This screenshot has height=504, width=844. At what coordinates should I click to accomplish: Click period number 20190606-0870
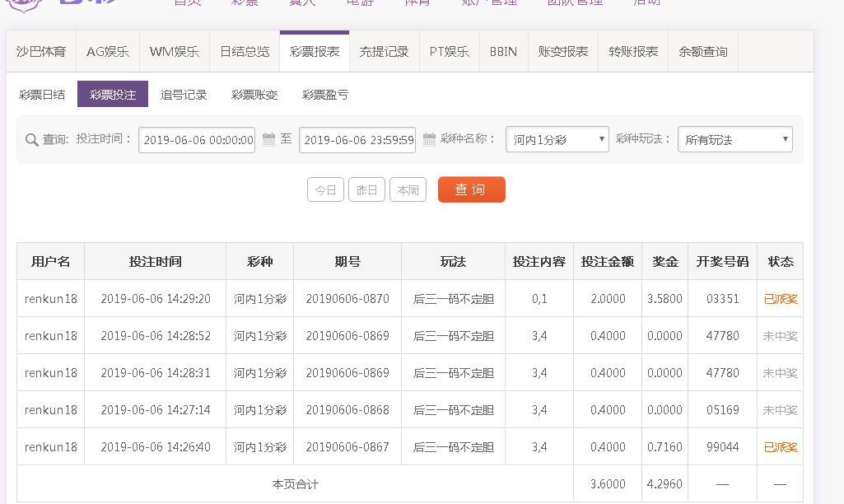pyautogui.click(x=347, y=299)
